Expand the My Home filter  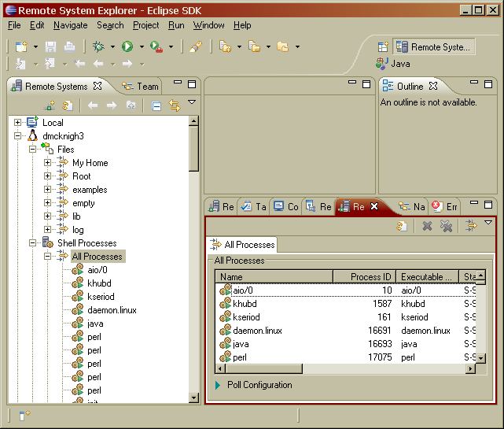pos(47,162)
